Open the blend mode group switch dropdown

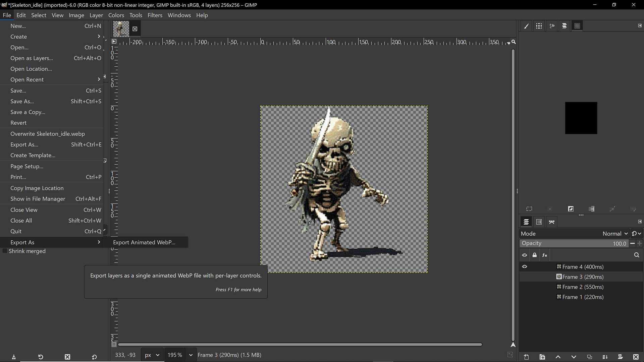coord(636,234)
